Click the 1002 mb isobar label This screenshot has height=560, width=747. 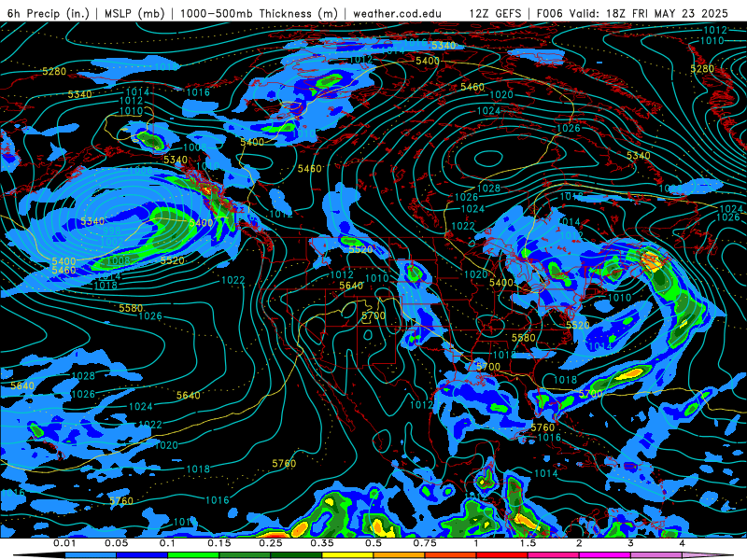point(111,242)
